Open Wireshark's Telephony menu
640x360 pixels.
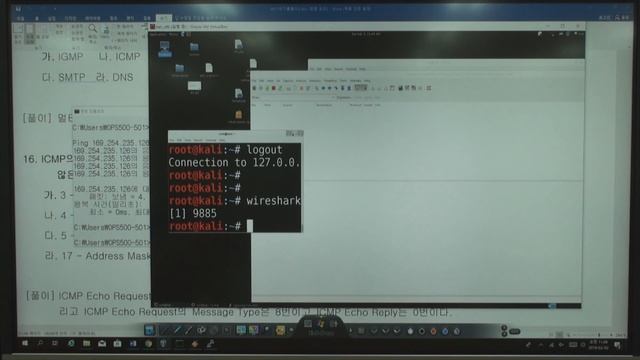(330, 81)
